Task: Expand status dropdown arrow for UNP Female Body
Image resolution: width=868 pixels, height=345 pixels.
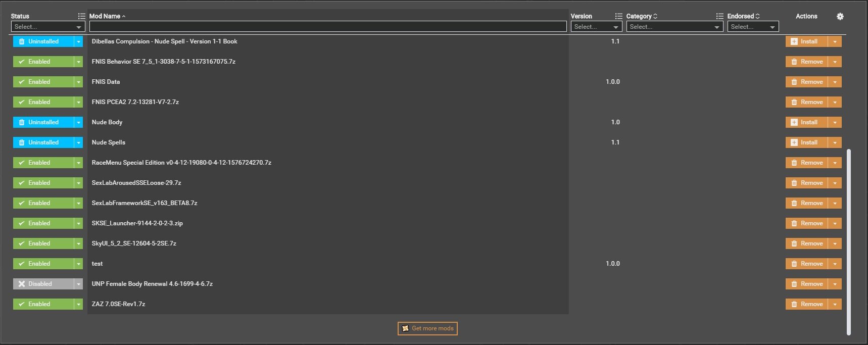Action: click(78, 284)
